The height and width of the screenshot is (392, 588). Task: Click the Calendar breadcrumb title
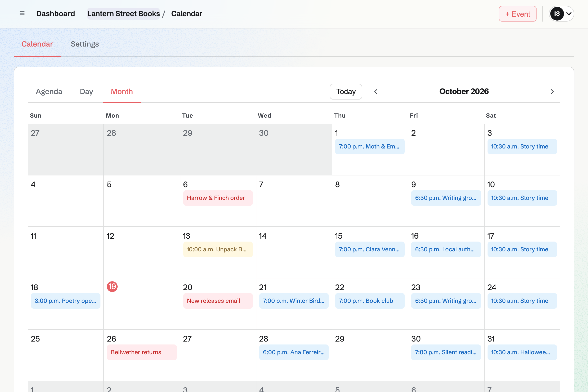pos(186,13)
